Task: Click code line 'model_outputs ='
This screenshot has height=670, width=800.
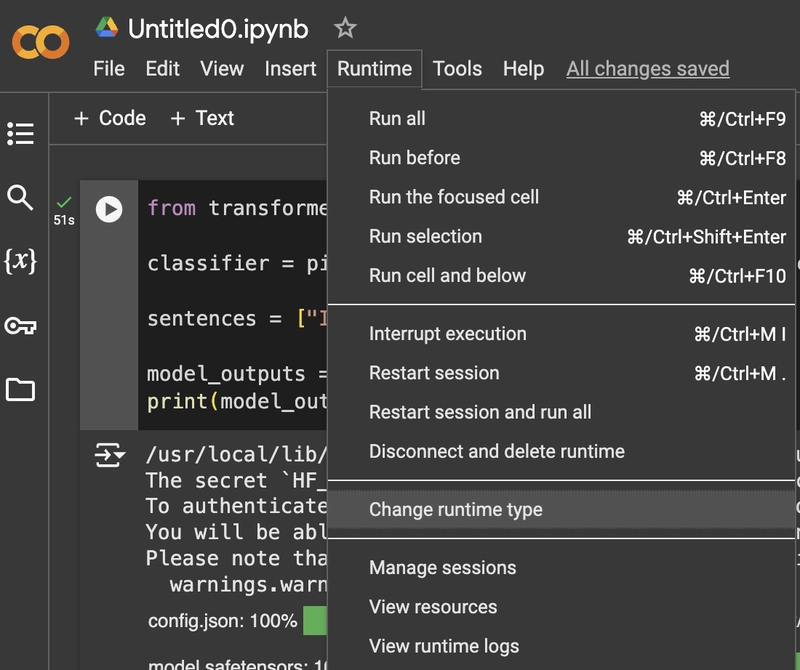Action: [237, 374]
